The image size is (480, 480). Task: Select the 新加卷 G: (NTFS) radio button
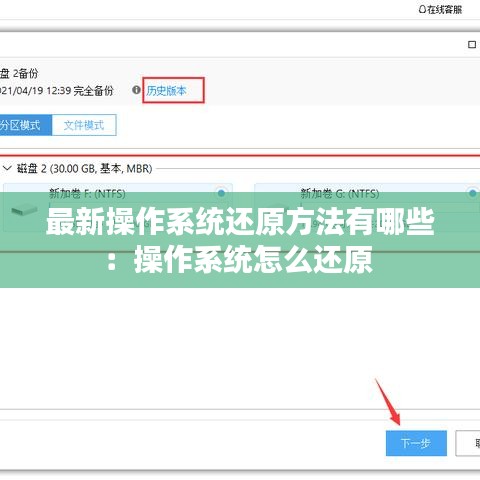point(472,193)
